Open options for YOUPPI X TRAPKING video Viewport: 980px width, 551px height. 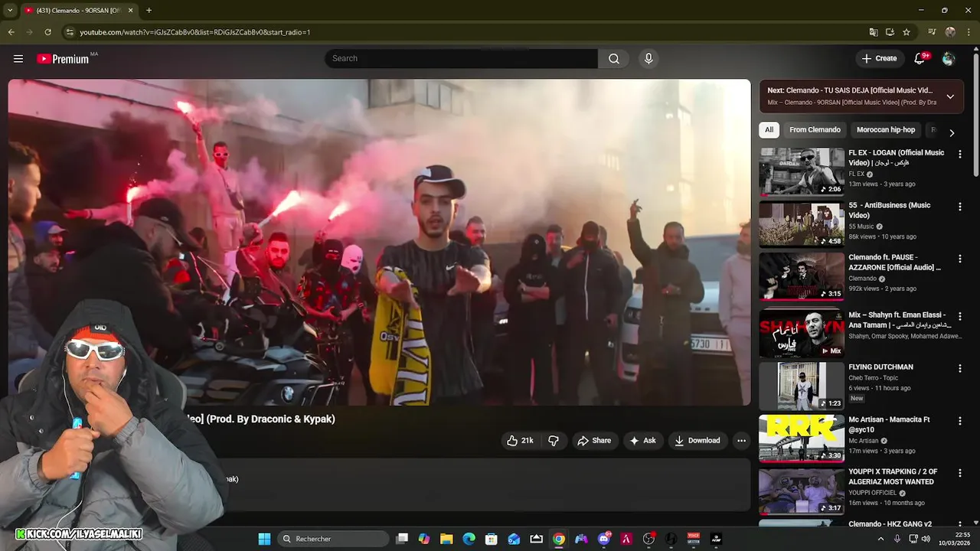(x=960, y=474)
